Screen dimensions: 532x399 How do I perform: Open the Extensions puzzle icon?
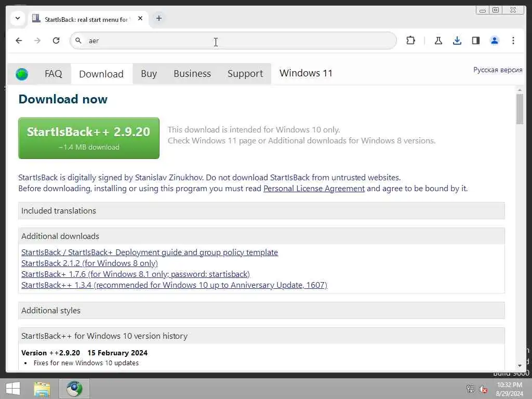[410, 41]
